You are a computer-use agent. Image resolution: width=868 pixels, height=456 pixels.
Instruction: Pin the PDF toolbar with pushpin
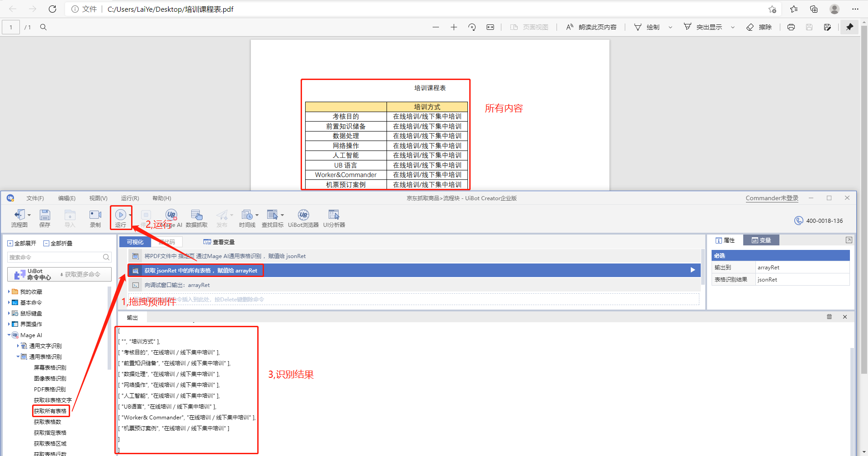(849, 27)
